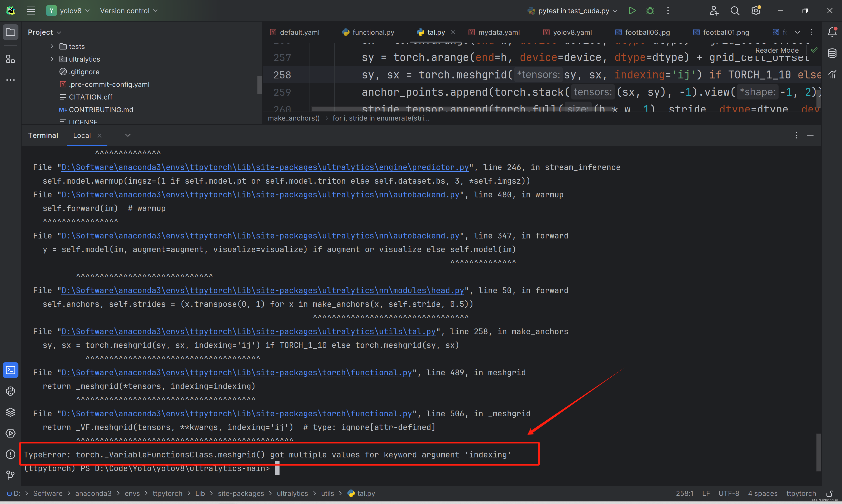Open terminal panel options menu
Image resolution: width=842 pixels, height=504 pixels.
796,135
